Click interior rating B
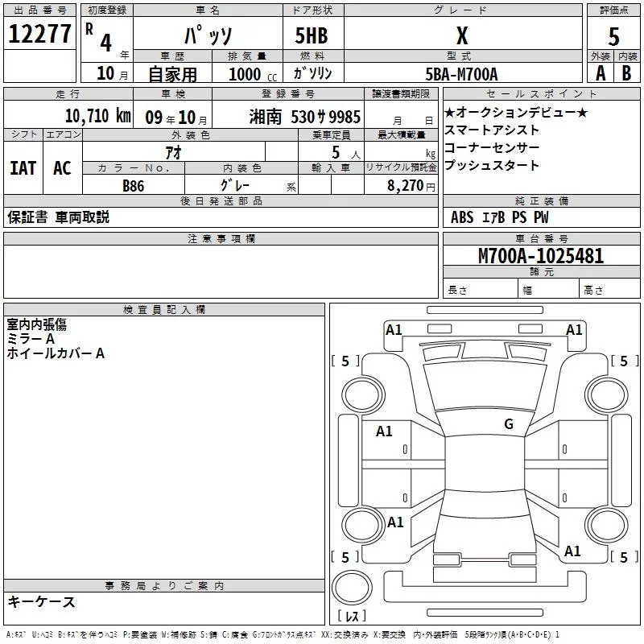This screenshot has height=644, width=644. point(627,73)
